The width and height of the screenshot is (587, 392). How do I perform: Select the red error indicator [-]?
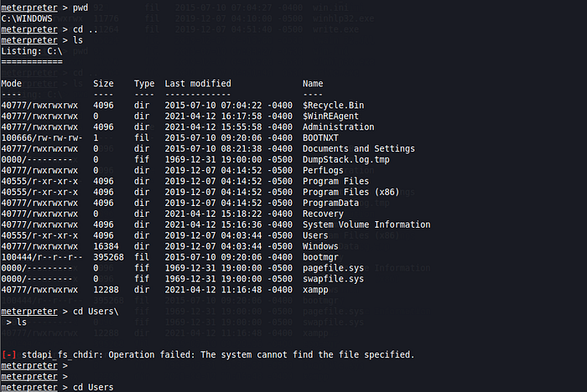click(9, 355)
